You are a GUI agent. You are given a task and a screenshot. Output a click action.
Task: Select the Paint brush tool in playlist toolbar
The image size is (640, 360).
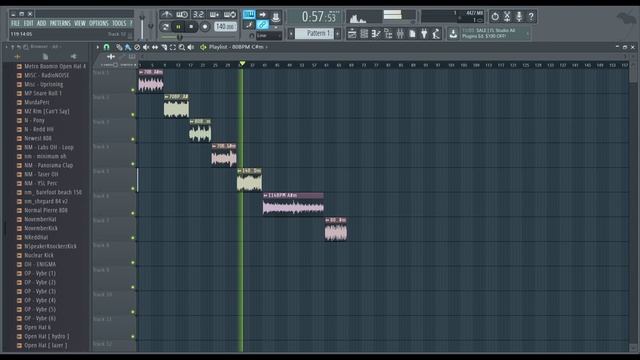128,47
